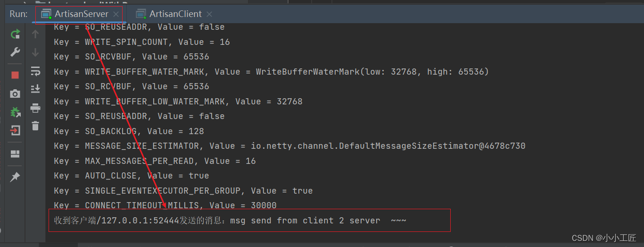Click the green bug debugger icon
644x247 pixels.
point(15,112)
